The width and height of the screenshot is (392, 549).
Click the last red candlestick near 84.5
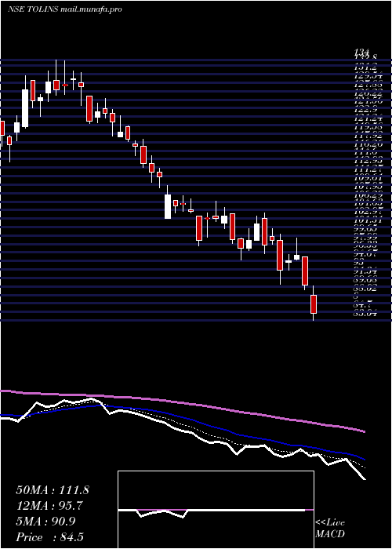tap(314, 304)
